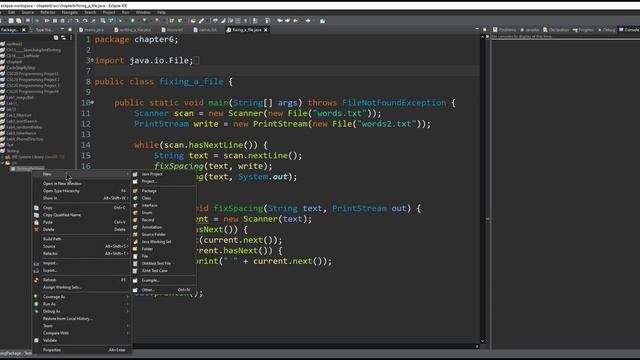Click Collapse All icon in Package Explorer
The image size is (640, 360).
pyautogui.click(x=56, y=38)
